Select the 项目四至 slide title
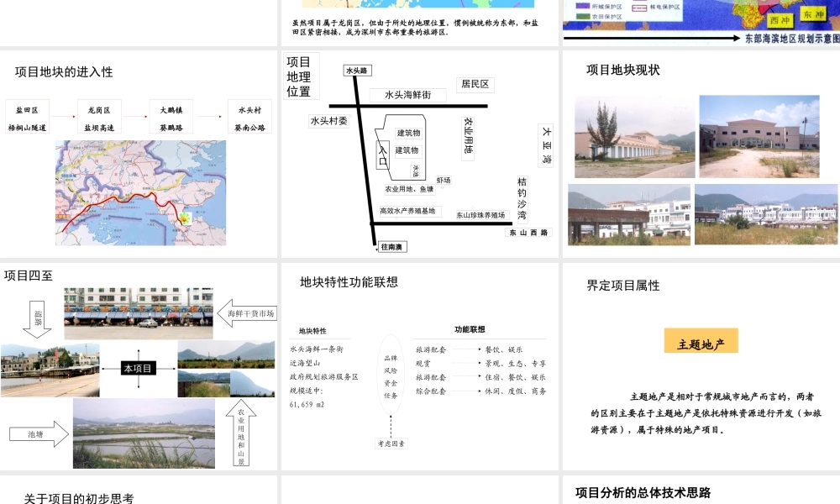 (29, 276)
